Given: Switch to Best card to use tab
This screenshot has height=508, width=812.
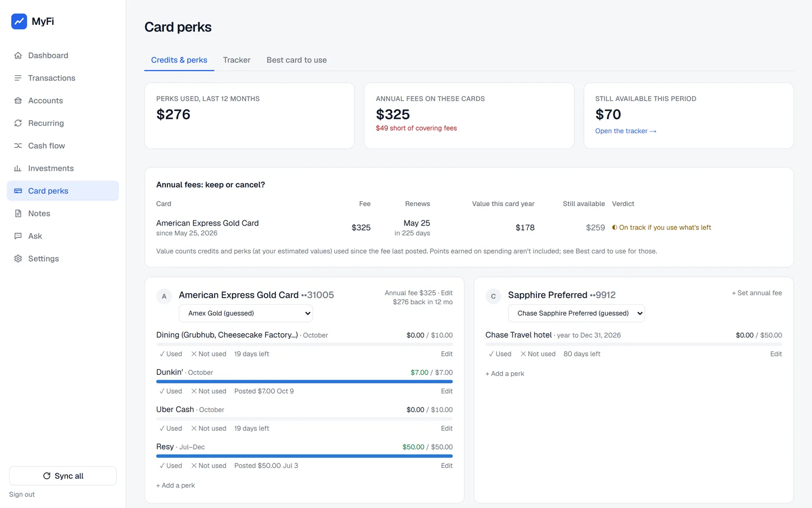Looking at the screenshot, I should tap(296, 60).
